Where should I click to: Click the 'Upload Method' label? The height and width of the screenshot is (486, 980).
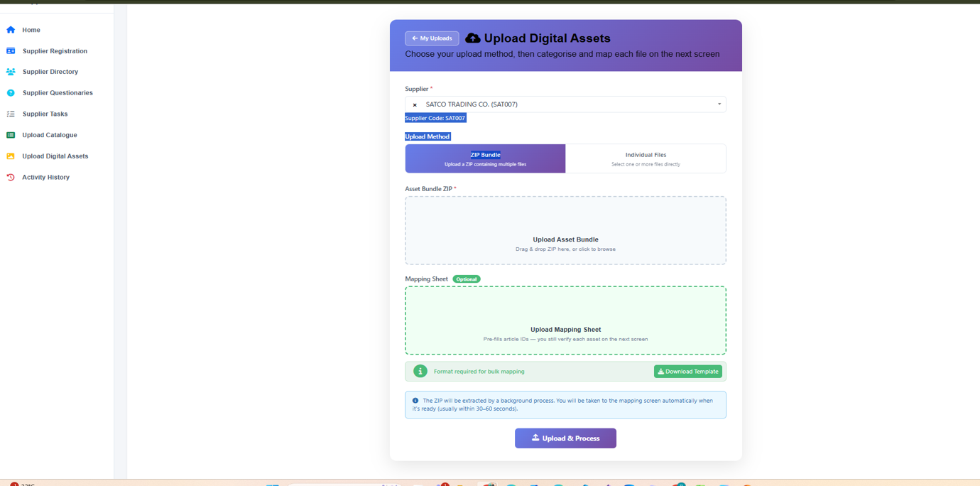[x=428, y=136]
